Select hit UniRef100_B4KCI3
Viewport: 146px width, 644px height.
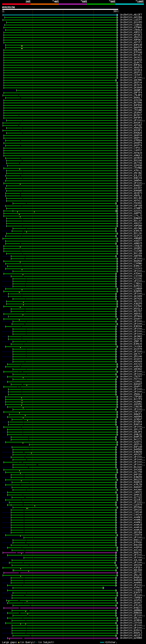131,540
